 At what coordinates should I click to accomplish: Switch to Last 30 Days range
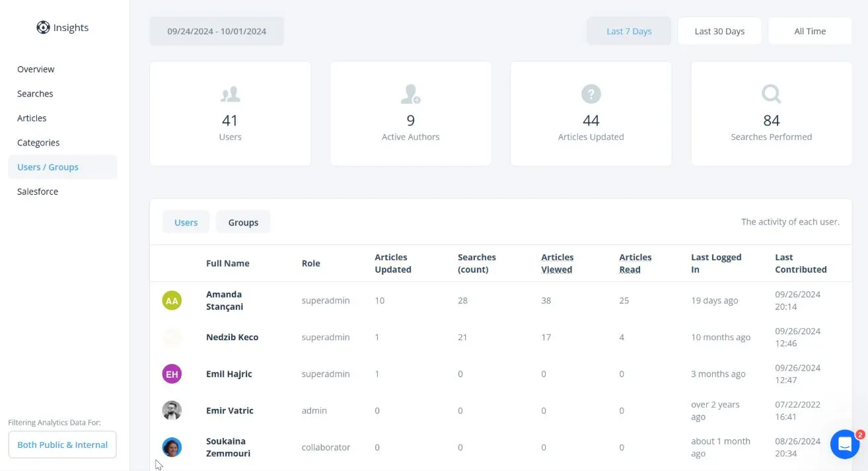(719, 31)
